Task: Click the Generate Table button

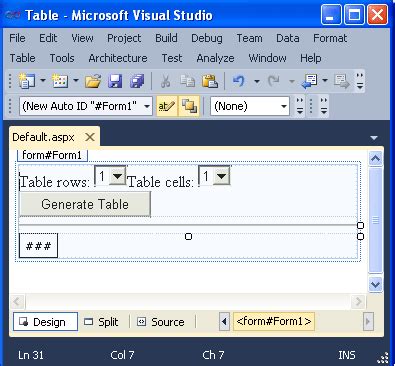Action: (85, 204)
